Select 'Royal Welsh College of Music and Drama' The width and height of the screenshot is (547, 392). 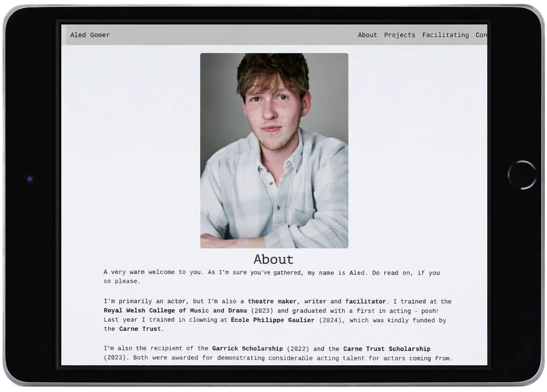coord(175,311)
